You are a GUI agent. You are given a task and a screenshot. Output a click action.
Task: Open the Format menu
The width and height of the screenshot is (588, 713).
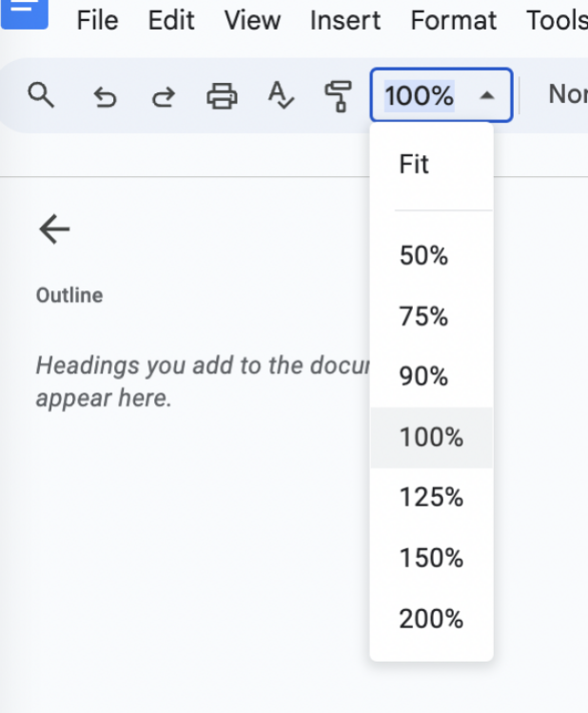454,20
